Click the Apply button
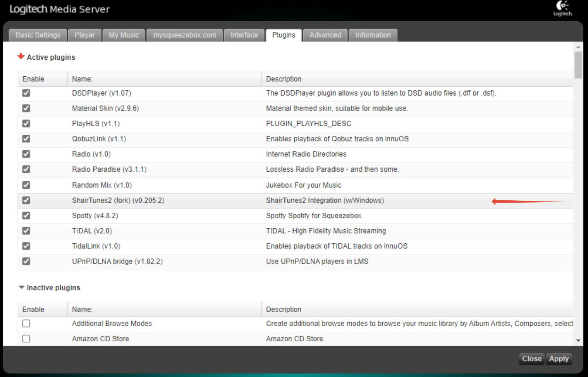This screenshot has width=588, height=377. pos(559,359)
